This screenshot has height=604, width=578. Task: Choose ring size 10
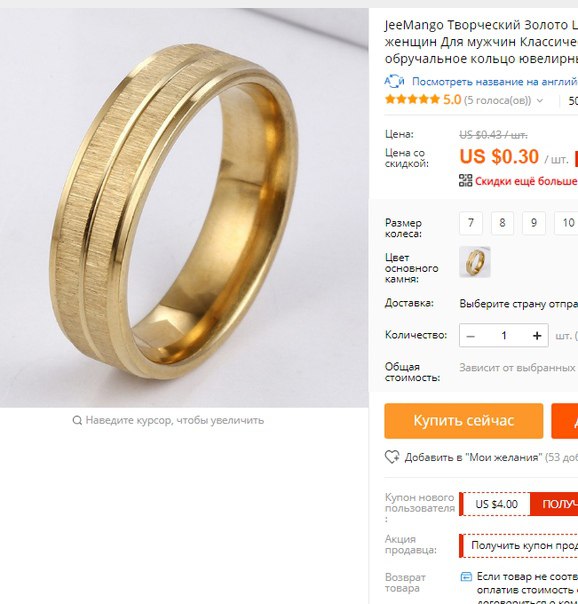point(566,223)
